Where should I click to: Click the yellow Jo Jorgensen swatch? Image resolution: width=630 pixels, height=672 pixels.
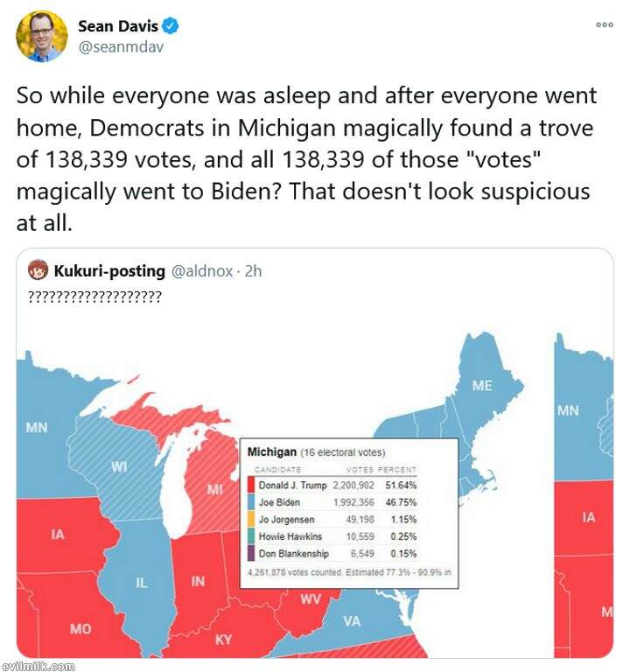pyautogui.click(x=251, y=519)
